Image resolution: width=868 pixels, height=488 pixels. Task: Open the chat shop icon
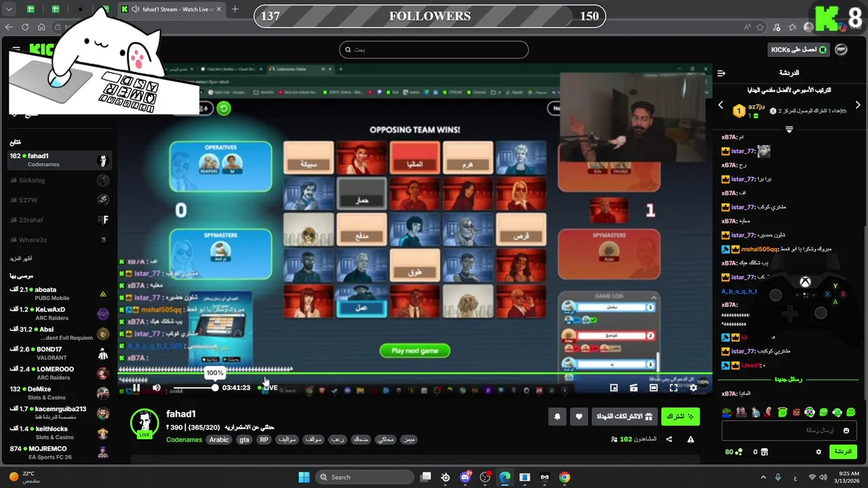coord(764,452)
